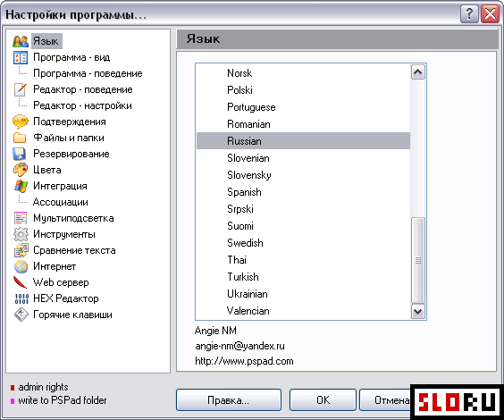Screen dimensions: 504x420
Task: Click the Редактор - поведение pencil icon
Action: 21,89
